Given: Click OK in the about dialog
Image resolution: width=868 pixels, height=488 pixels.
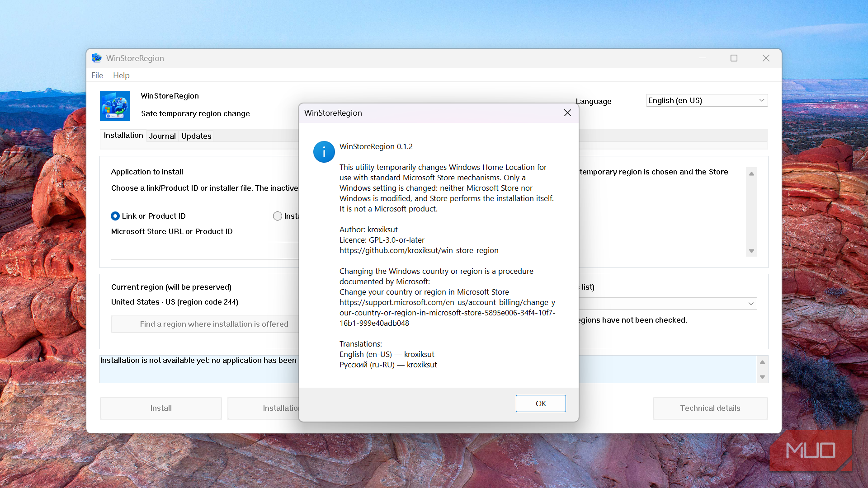Looking at the screenshot, I should [541, 404].
